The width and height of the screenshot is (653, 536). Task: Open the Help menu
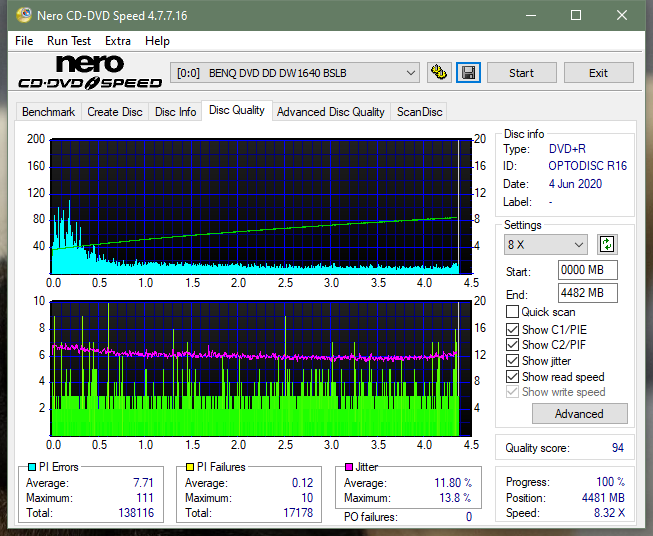[x=157, y=41]
